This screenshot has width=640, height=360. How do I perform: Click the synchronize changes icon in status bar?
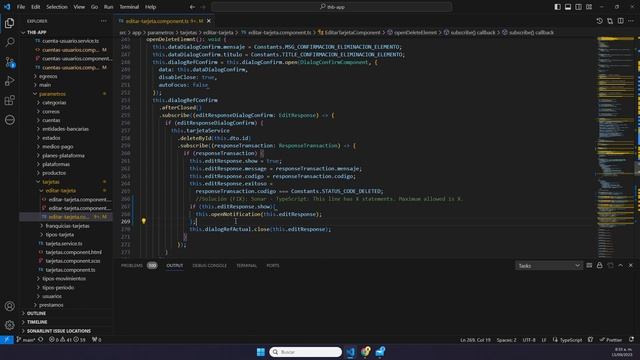(x=40, y=340)
